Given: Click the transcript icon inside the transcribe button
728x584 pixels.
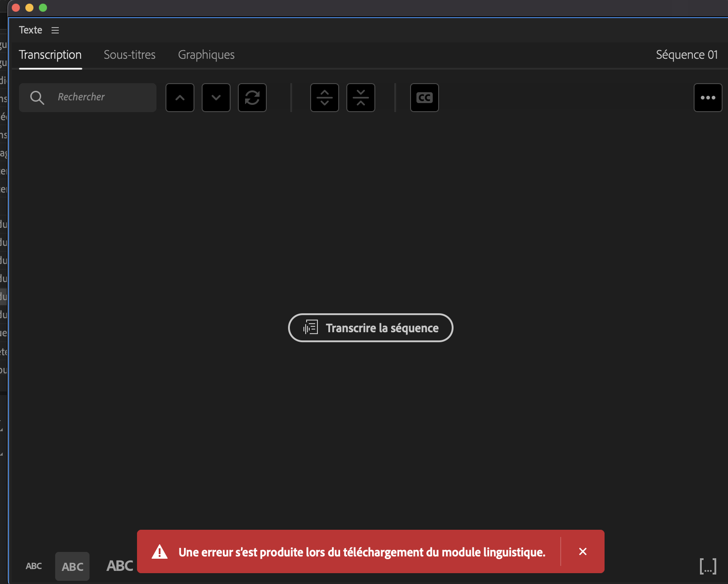Looking at the screenshot, I should (x=310, y=328).
